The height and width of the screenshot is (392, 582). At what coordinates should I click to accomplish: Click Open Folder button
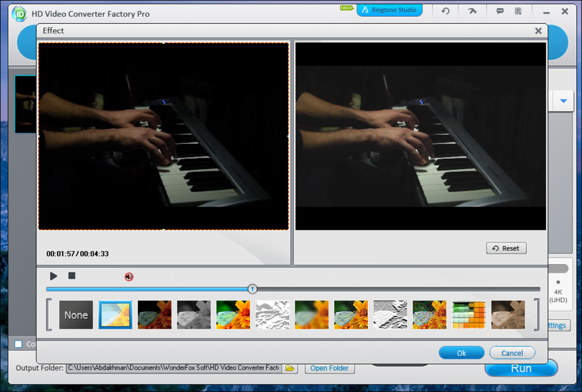329,368
